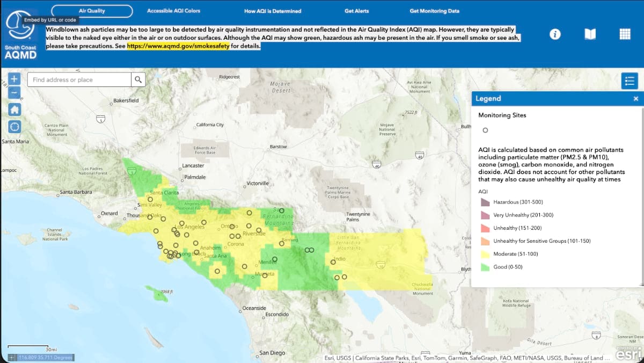Viewport: 644px width, 363px height.
Task: Zoom in on the map
Action: pos(14,79)
